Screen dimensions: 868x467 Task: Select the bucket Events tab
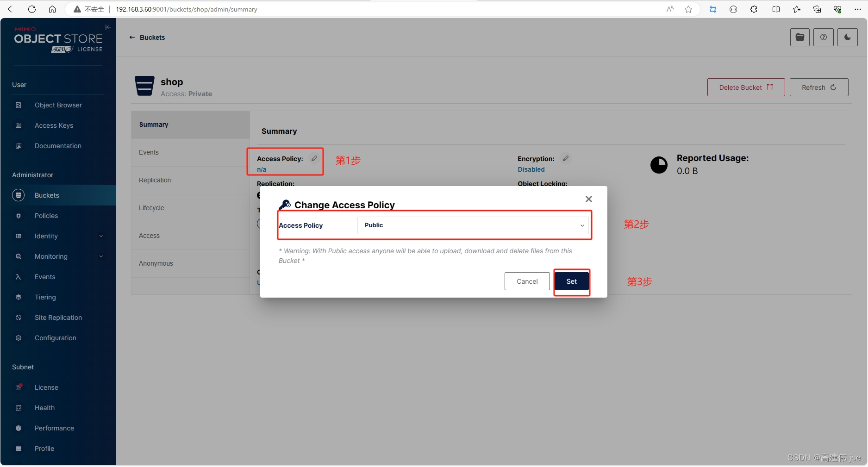[190, 152]
